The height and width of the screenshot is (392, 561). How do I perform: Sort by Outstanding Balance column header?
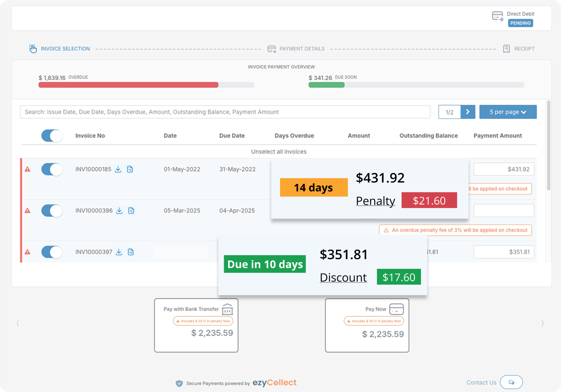coord(428,136)
